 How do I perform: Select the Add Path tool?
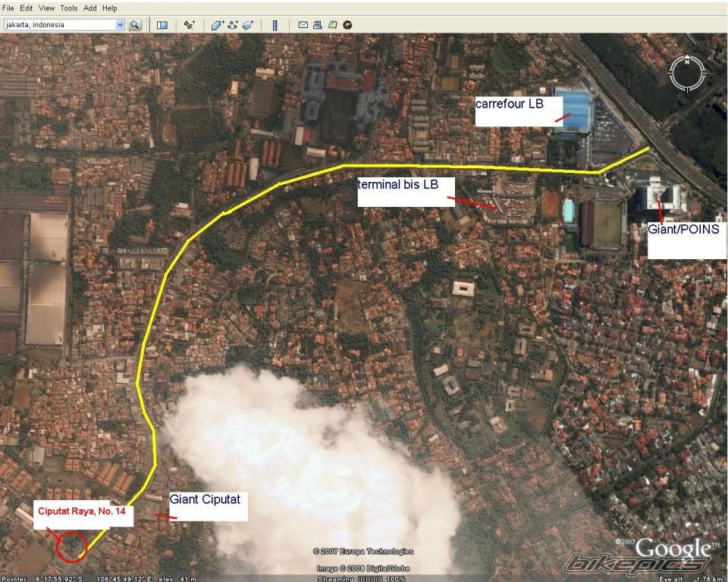(x=232, y=24)
